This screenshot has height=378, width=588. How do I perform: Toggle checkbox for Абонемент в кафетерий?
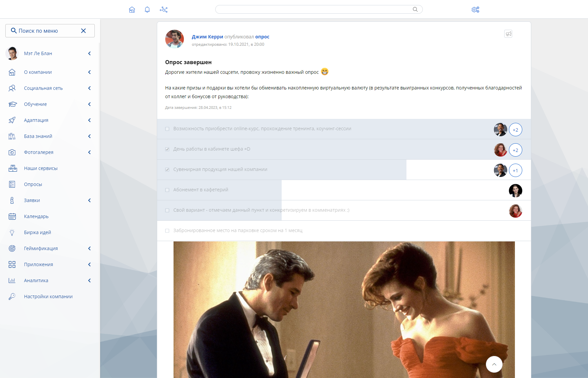click(167, 190)
